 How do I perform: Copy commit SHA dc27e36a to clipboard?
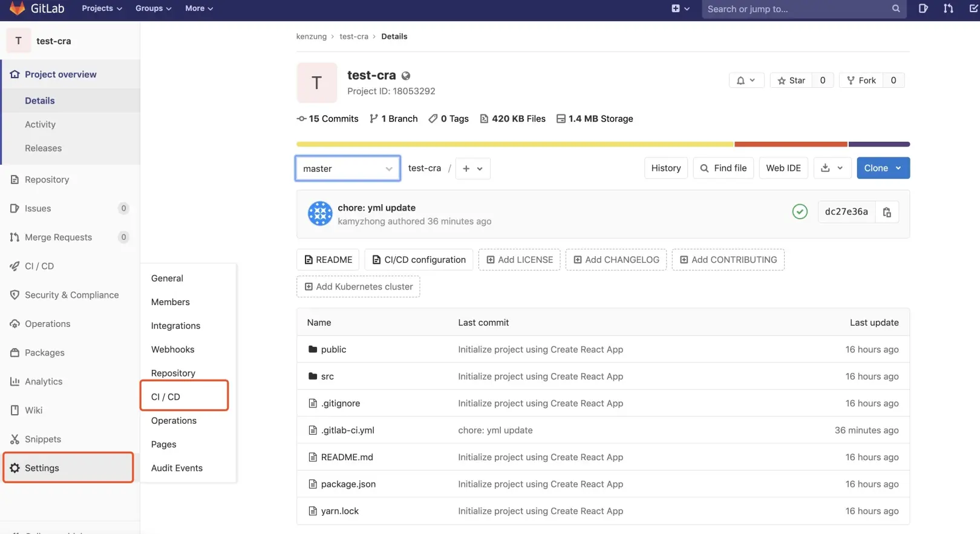pos(887,212)
